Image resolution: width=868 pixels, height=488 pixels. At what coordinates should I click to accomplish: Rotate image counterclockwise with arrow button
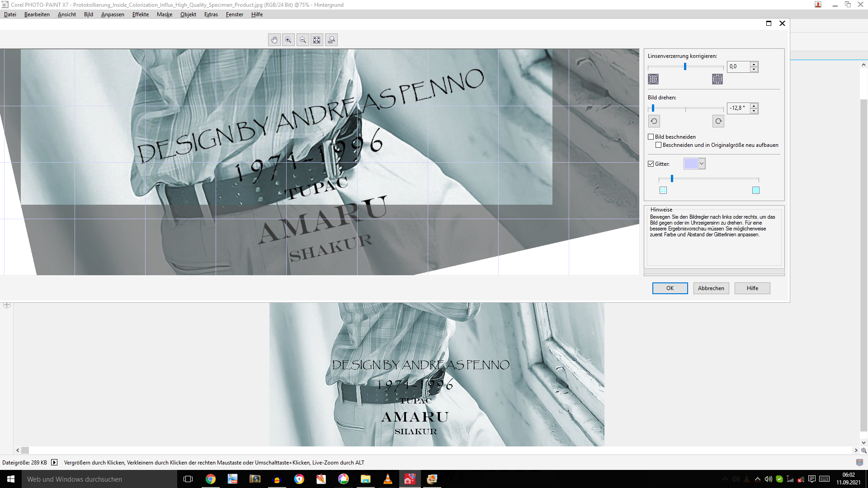click(654, 121)
